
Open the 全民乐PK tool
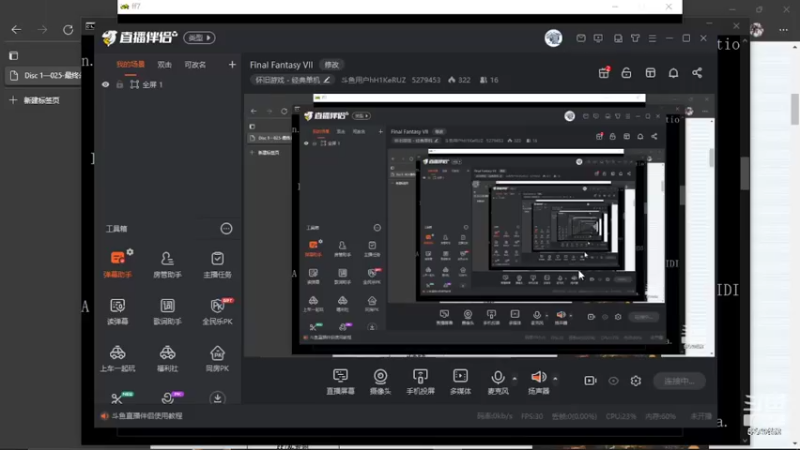pos(217,311)
